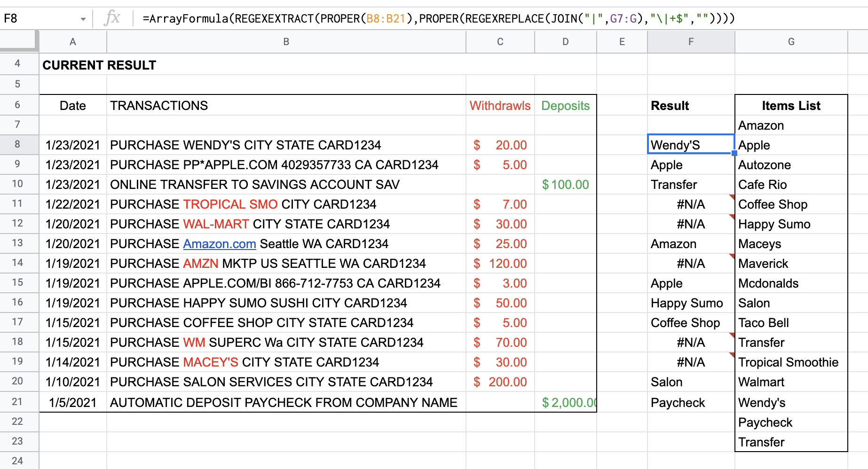Click the green 'Deposits' header cell
868x469 pixels.
click(566, 105)
